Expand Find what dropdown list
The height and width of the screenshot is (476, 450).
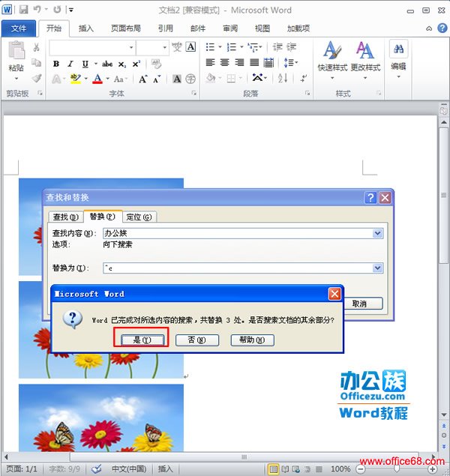pyautogui.click(x=377, y=233)
